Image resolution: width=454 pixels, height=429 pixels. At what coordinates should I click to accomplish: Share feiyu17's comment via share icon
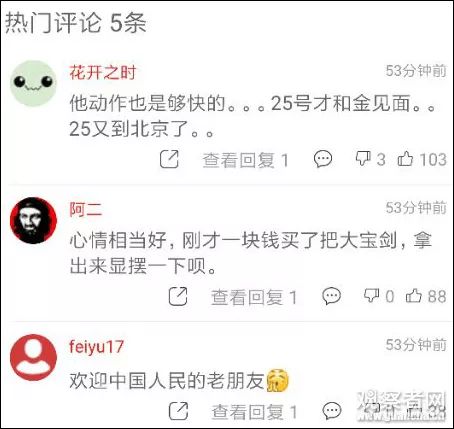click(178, 411)
